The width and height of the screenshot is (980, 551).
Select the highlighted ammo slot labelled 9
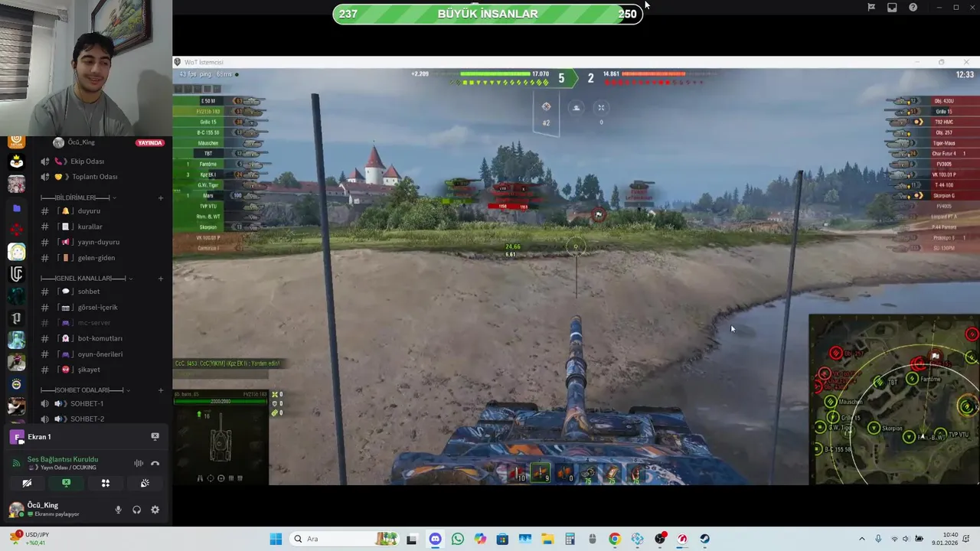(541, 474)
